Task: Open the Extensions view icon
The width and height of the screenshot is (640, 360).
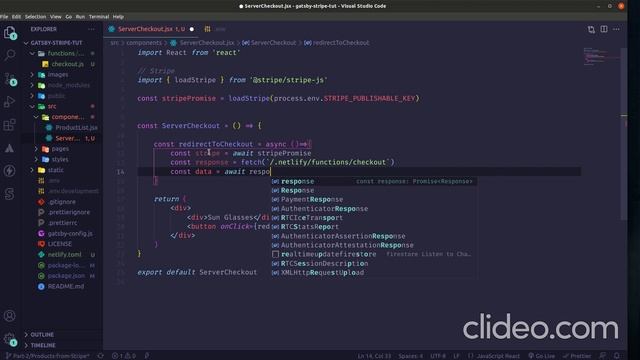Action: click(10, 124)
